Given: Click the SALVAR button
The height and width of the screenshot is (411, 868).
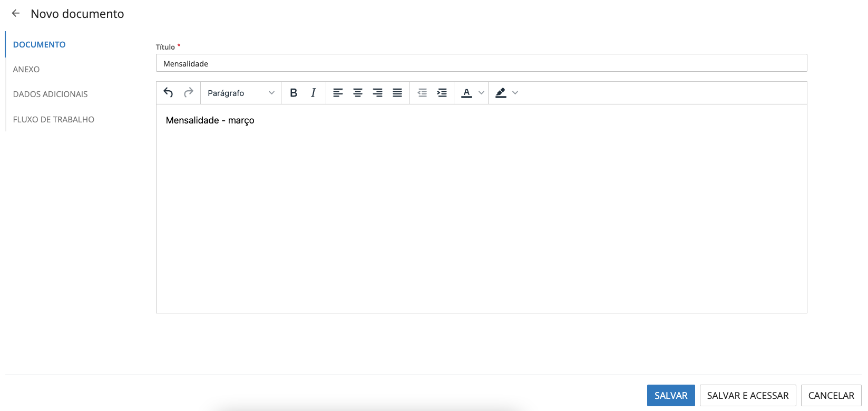Looking at the screenshot, I should pyautogui.click(x=671, y=395).
